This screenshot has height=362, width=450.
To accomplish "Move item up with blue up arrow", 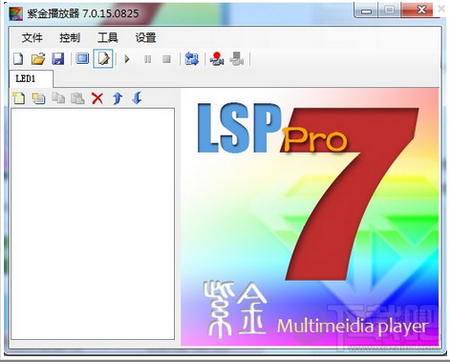I will (x=117, y=98).
